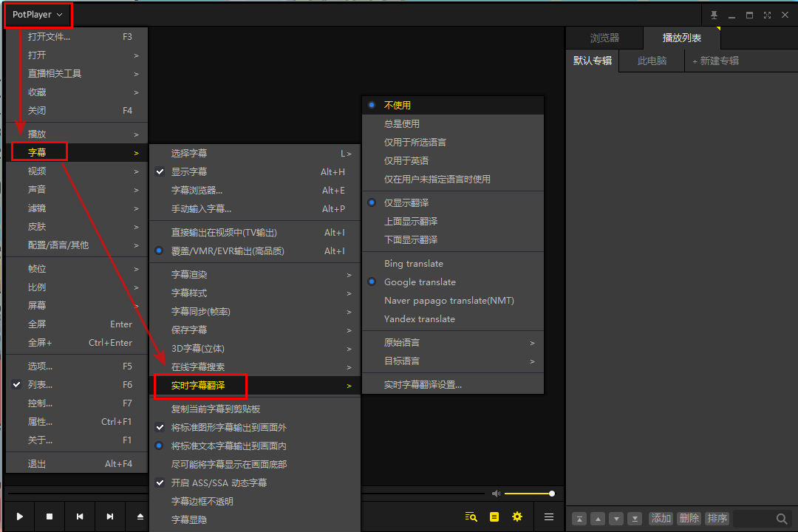The width and height of the screenshot is (798, 532).
Task: Select Google translate engine
Action: [453, 282]
